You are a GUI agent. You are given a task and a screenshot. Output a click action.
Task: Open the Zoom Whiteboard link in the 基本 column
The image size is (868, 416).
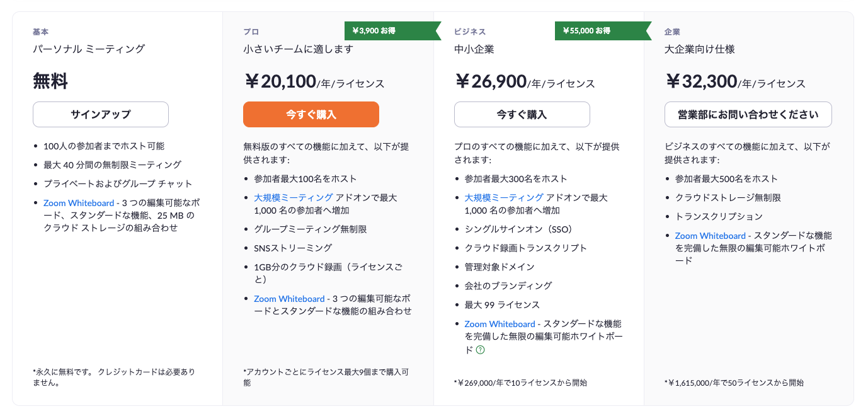[x=78, y=202]
